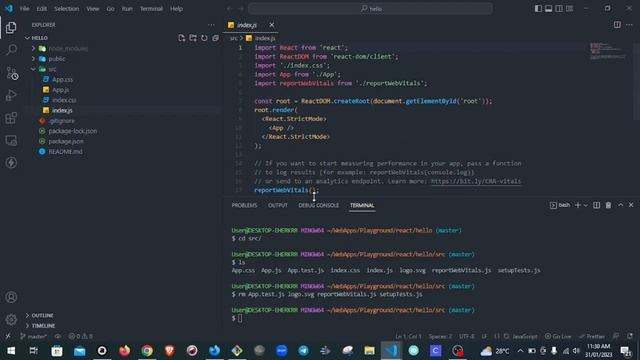Switch to the PROBLEMS tab
The width and height of the screenshot is (640, 360).
click(244, 205)
